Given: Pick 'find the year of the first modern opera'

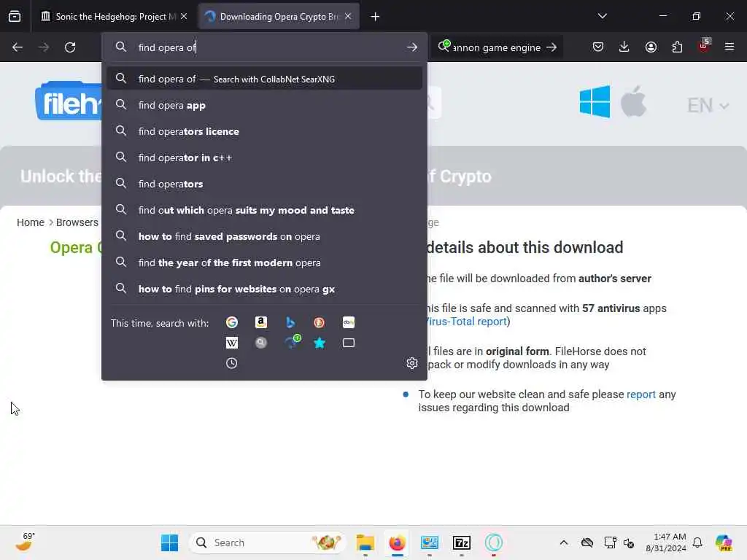Looking at the screenshot, I should coord(264,262).
